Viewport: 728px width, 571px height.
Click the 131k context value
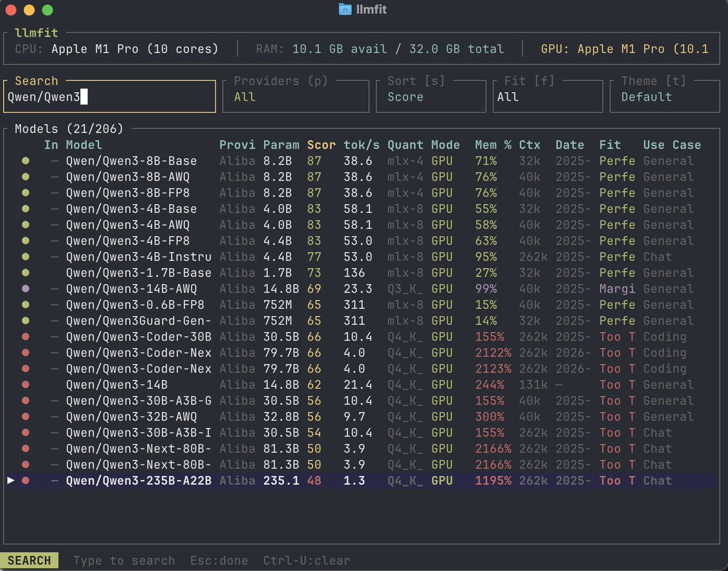click(533, 385)
